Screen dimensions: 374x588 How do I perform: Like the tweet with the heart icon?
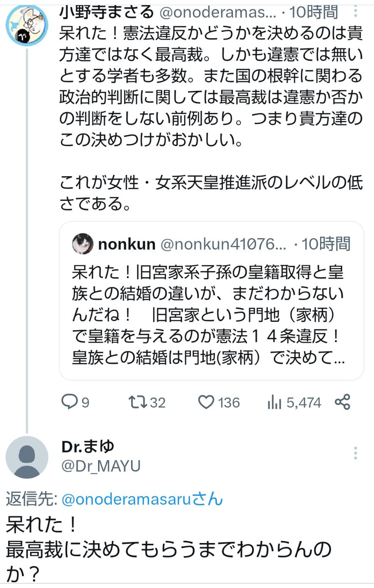tap(206, 402)
